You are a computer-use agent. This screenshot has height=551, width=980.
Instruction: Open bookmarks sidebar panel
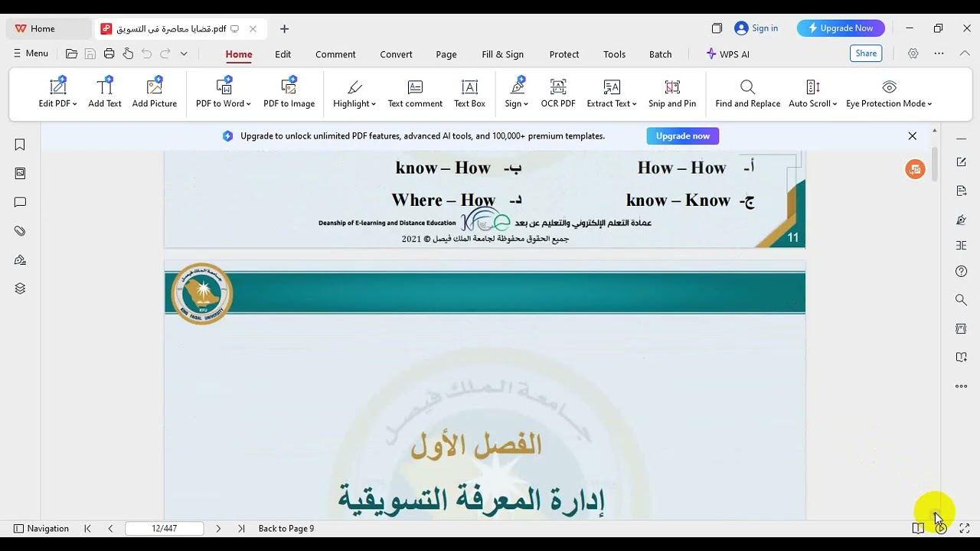pyautogui.click(x=20, y=145)
